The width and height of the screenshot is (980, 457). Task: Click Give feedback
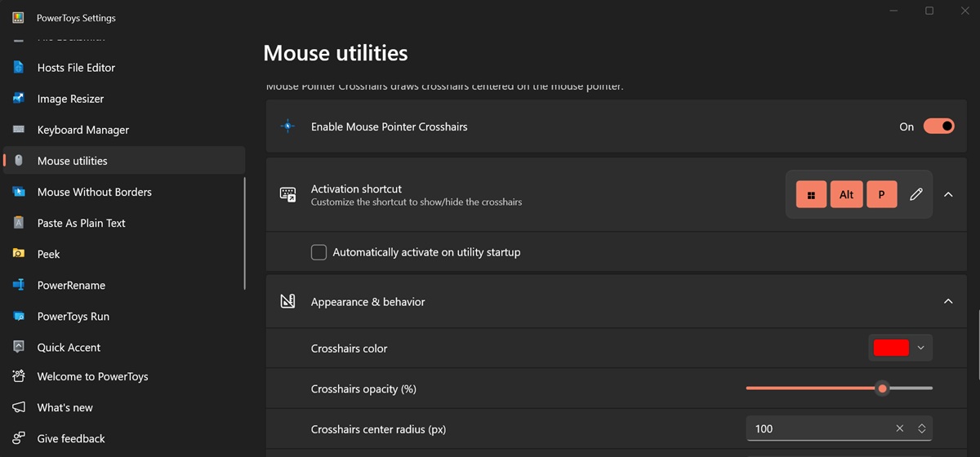[124, 438]
